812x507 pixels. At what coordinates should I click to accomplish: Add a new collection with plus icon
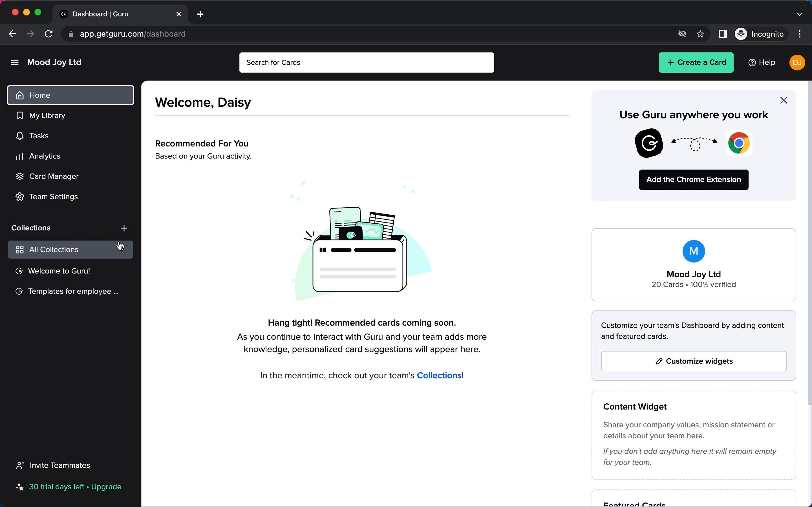124,228
